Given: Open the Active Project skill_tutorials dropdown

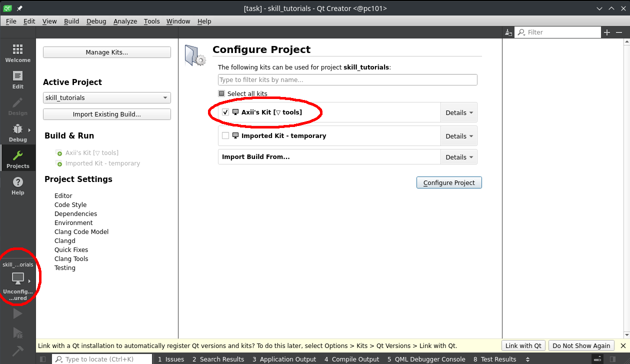Looking at the screenshot, I should coord(107,98).
